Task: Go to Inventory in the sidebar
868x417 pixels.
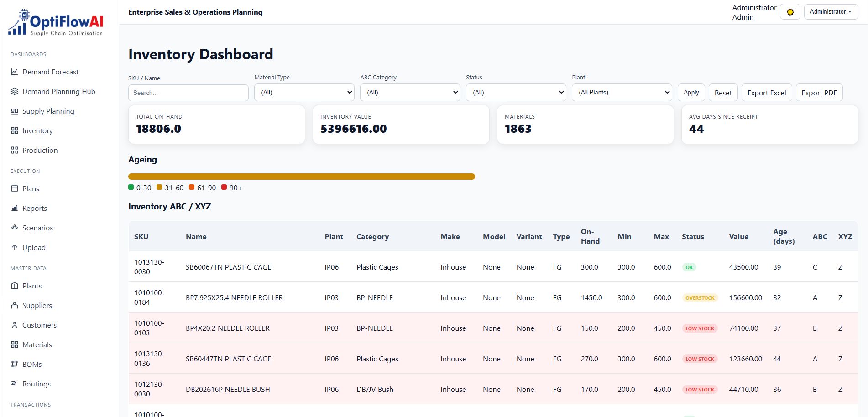Action: click(37, 131)
